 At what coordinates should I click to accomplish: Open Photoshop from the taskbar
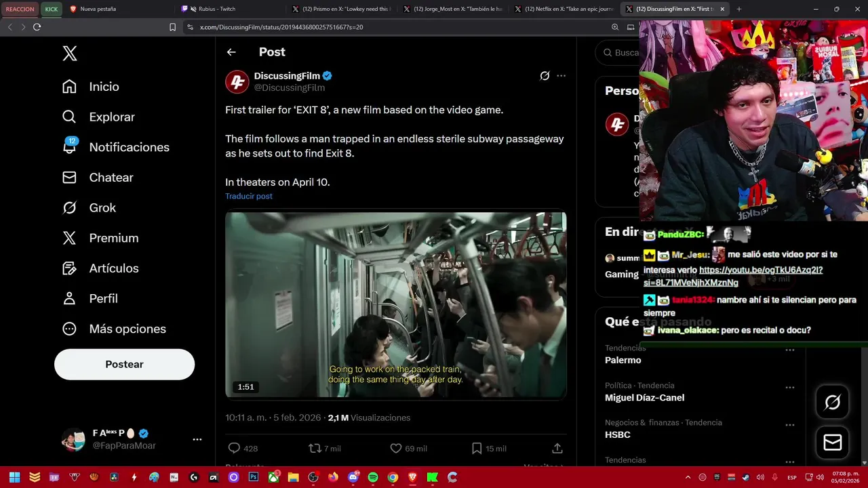coord(254,477)
